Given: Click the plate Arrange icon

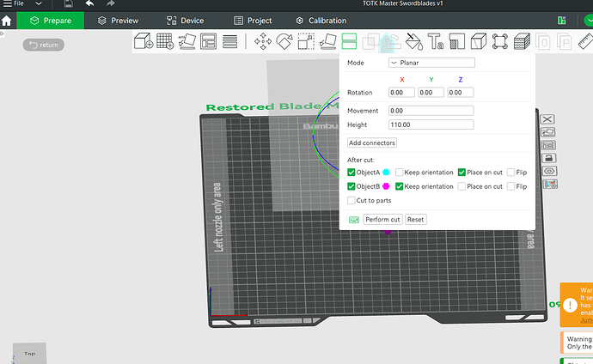Looking at the screenshot, I should [x=548, y=145].
